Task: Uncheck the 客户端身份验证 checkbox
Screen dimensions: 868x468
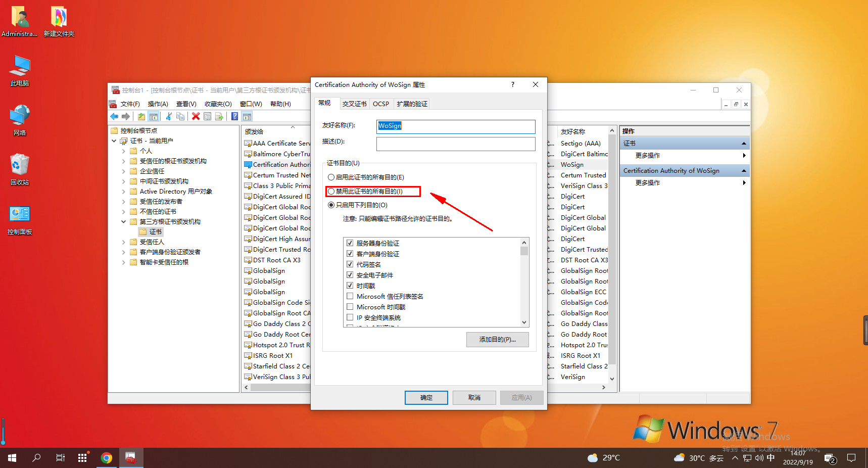Action: pyautogui.click(x=350, y=254)
